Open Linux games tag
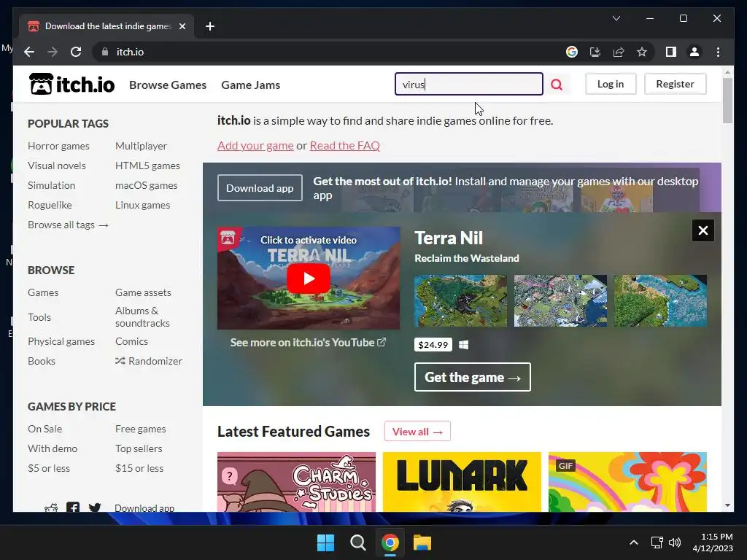This screenshot has height=560, width=747. [142, 205]
